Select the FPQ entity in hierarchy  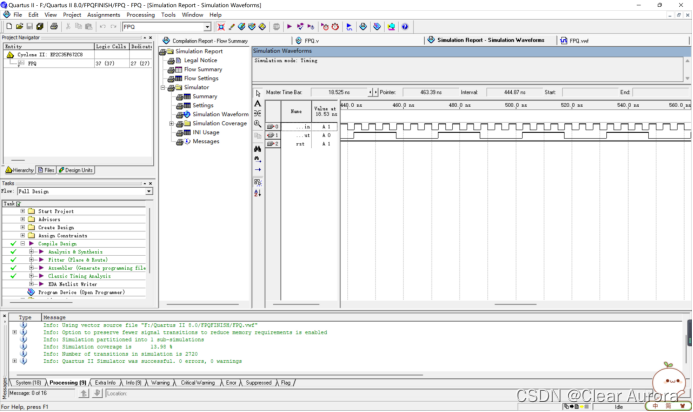32,64
